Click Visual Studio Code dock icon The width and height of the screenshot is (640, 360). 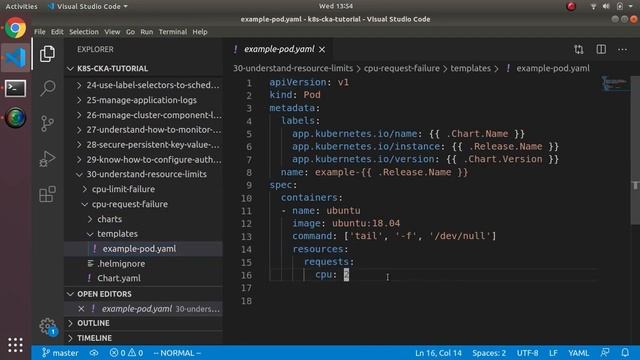(16, 58)
